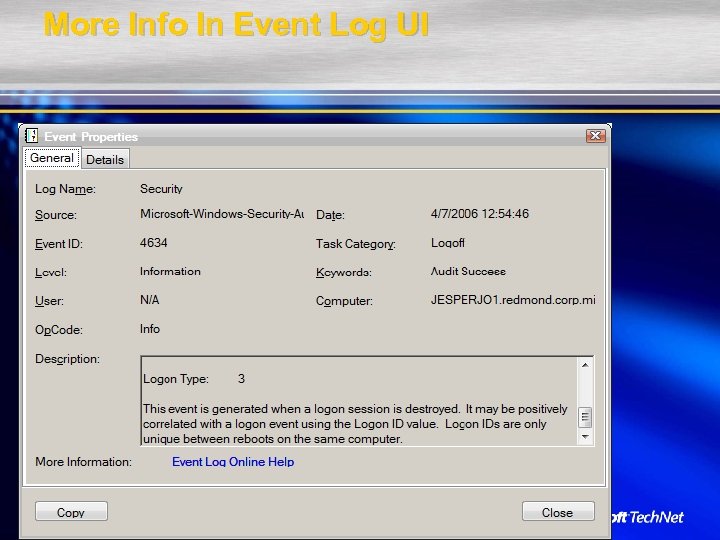Click the 'Source:' label
The height and width of the screenshot is (540, 720).
(x=56, y=215)
